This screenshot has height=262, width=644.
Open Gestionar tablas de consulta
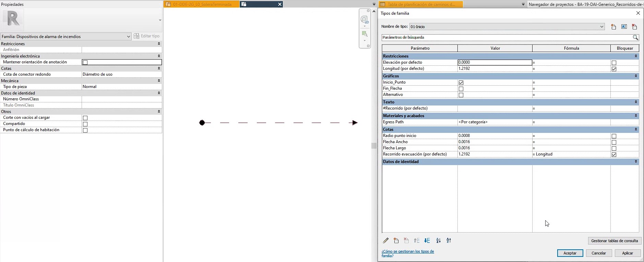(x=614, y=241)
